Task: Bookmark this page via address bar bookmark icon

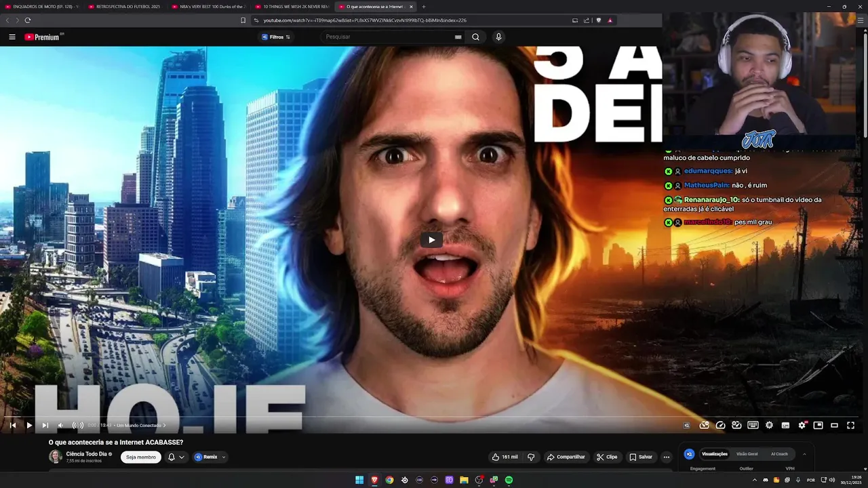Action: pos(243,20)
